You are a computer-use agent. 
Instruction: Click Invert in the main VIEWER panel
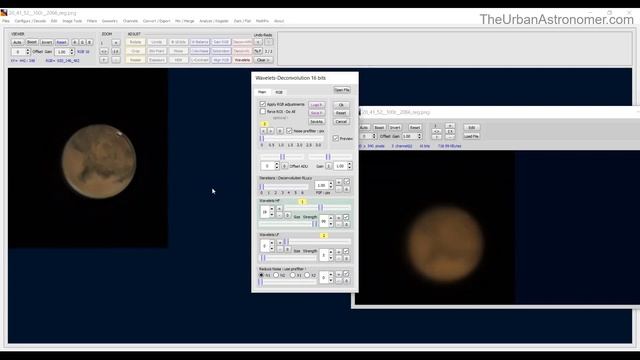click(47, 42)
